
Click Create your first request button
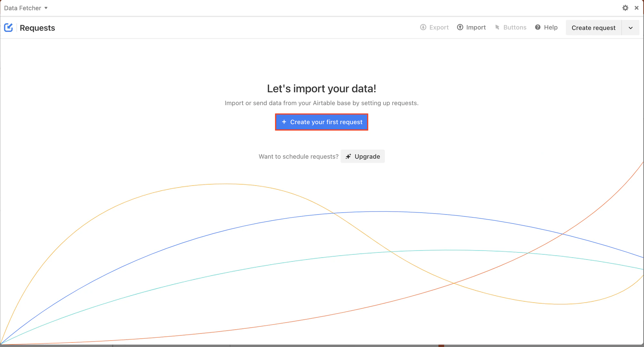pos(322,122)
